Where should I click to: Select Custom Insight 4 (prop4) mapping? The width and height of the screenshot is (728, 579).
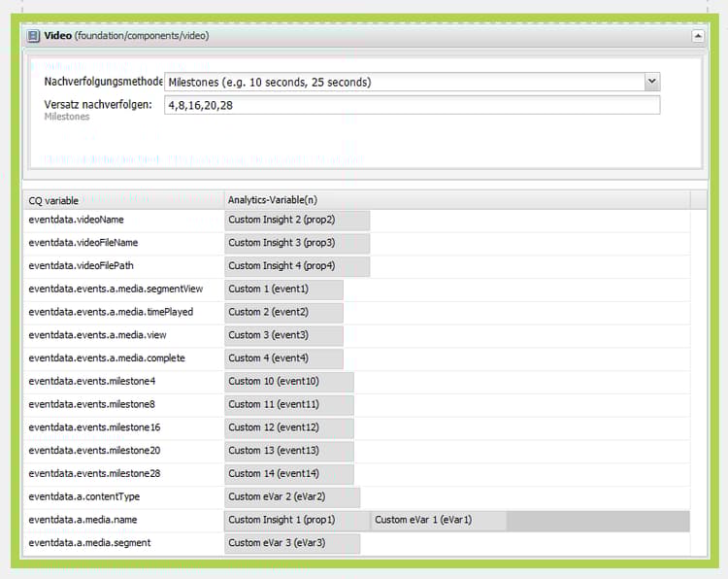(x=297, y=266)
